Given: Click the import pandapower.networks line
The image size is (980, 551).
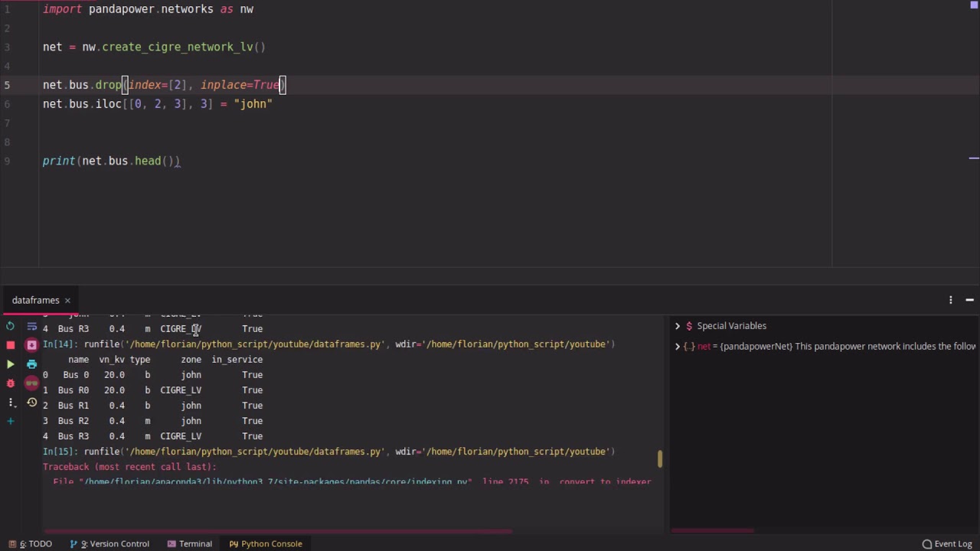Looking at the screenshot, I should tap(148, 9).
